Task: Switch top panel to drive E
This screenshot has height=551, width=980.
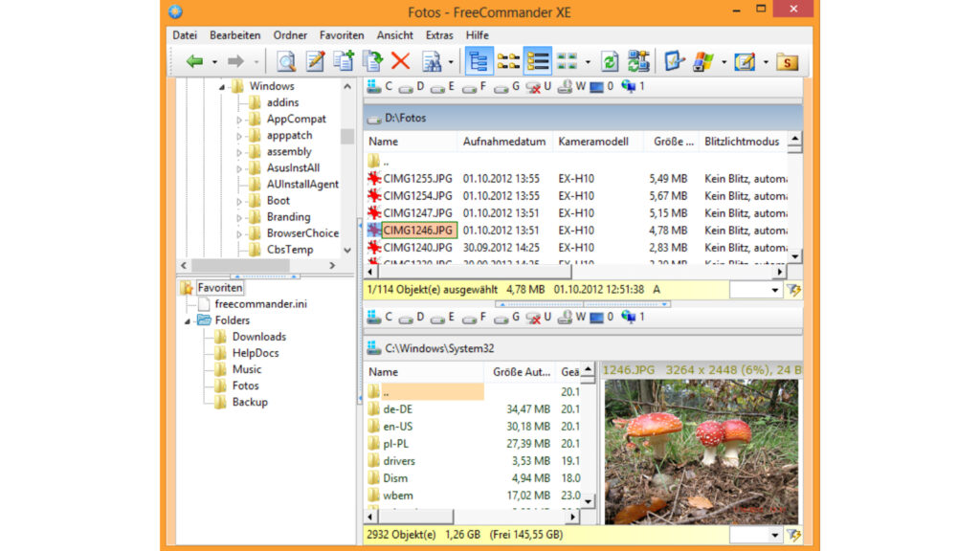Action: tap(443, 87)
